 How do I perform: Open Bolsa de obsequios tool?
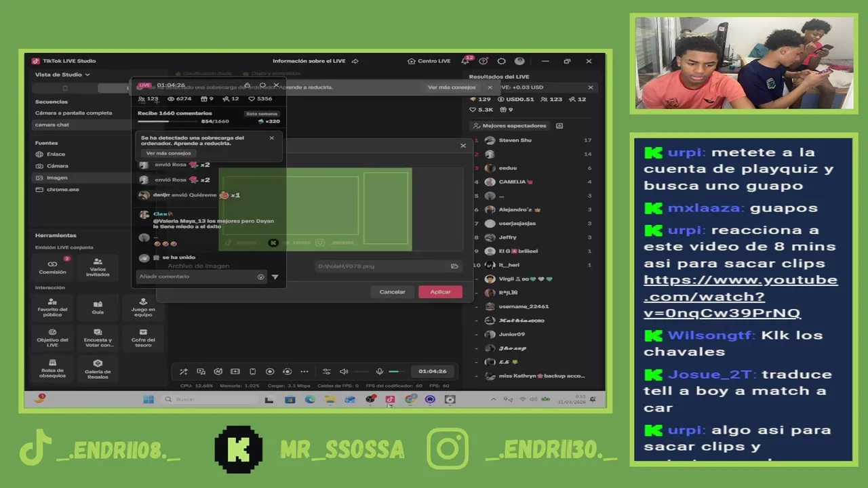click(52, 368)
